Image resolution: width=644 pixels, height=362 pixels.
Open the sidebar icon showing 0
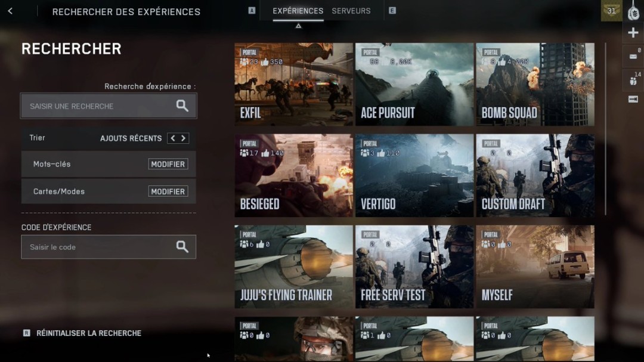tap(633, 56)
